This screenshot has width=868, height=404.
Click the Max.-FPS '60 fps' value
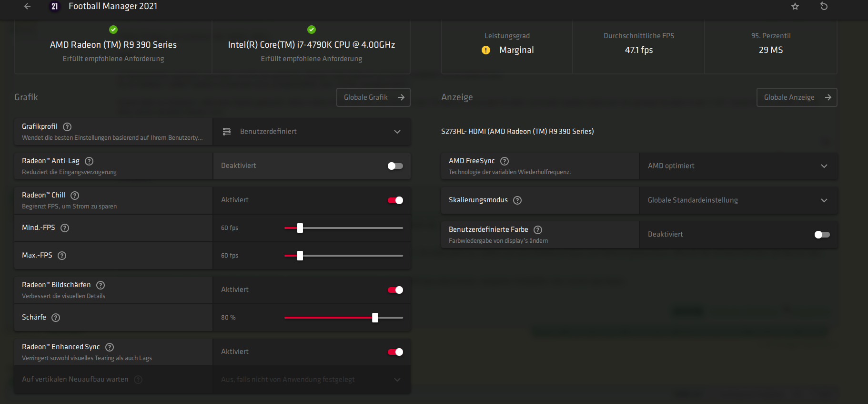pyautogui.click(x=230, y=256)
